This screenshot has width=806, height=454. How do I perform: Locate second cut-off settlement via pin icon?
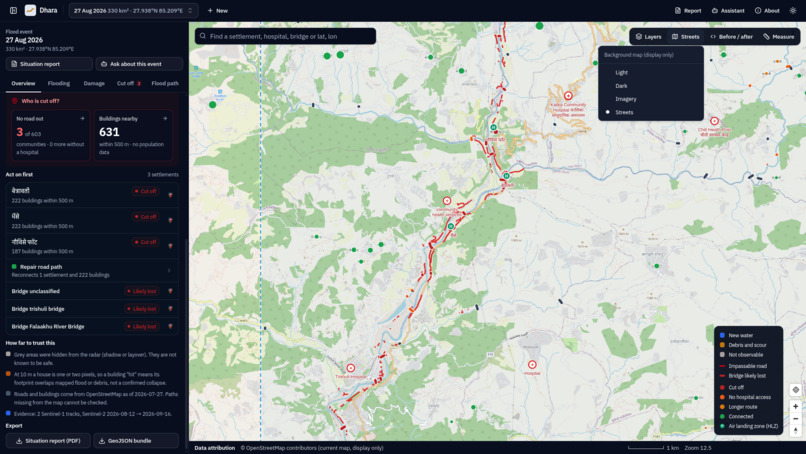[x=171, y=220]
